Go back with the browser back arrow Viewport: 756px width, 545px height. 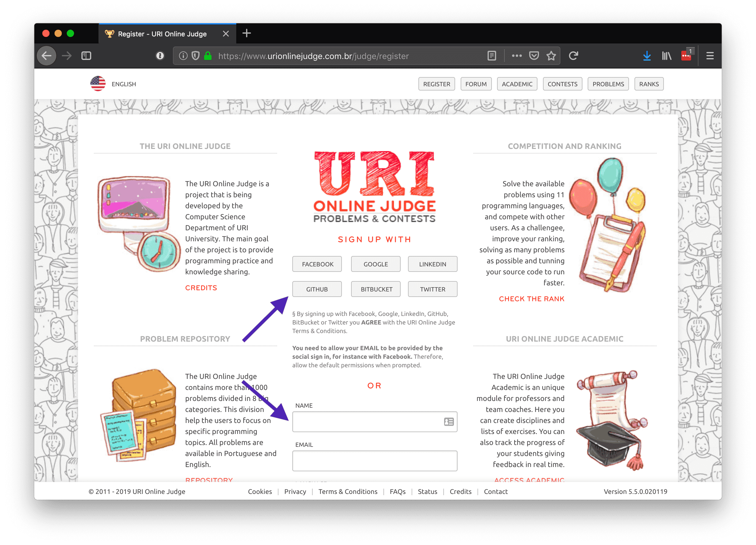click(x=46, y=56)
